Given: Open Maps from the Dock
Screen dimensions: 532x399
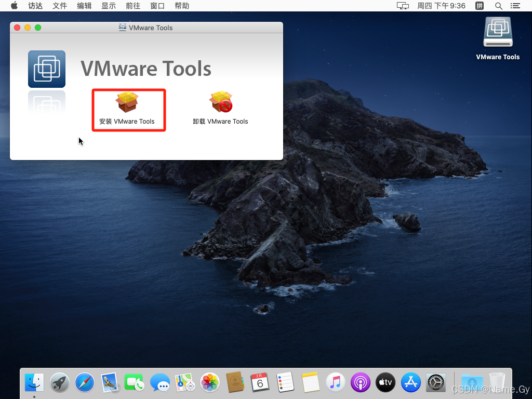Looking at the screenshot, I should (185, 382).
